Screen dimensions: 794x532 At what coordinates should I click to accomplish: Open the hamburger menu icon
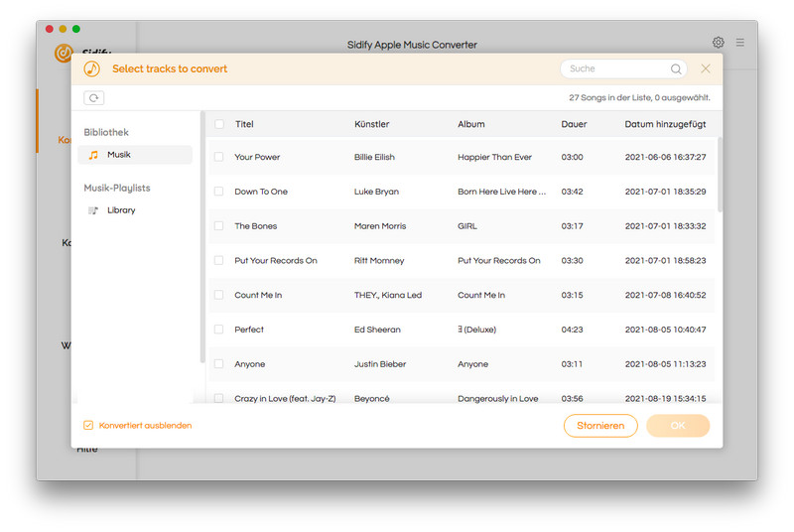pos(740,43)
